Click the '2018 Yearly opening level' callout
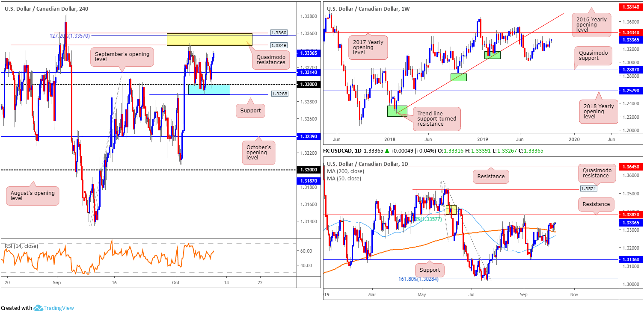This screenshot has width=644, height=315. pyautogui.click(x=598, y=112)
